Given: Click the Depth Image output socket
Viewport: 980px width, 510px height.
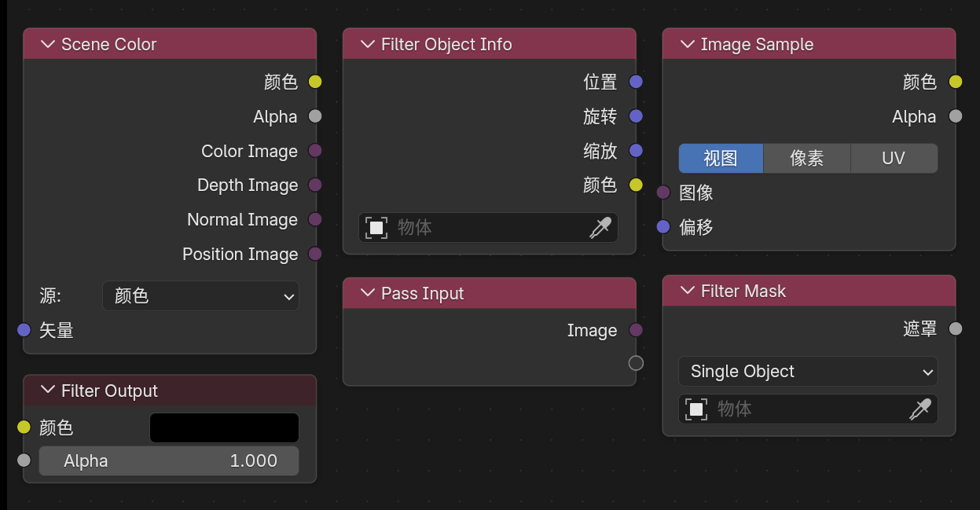Looking at the screenshot, I should (x=315, y=185).
